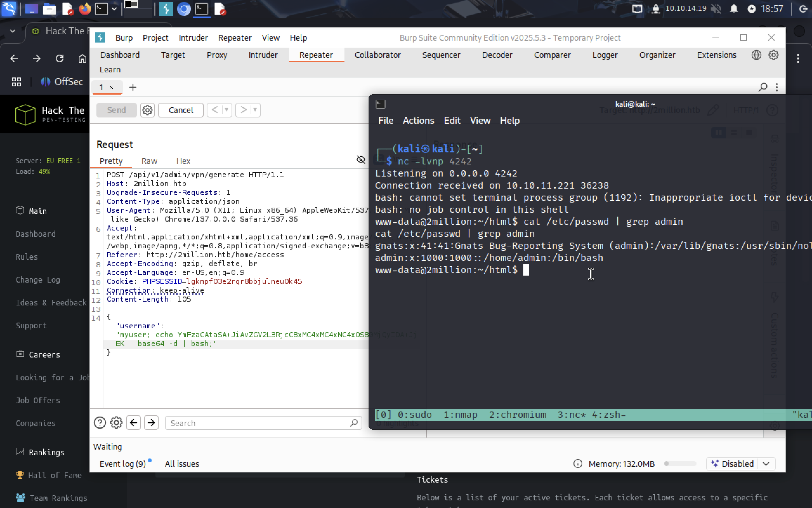The width and height of the screenshot is (812, 508).
Task: Reload the browser page
Action: (59, 58)
